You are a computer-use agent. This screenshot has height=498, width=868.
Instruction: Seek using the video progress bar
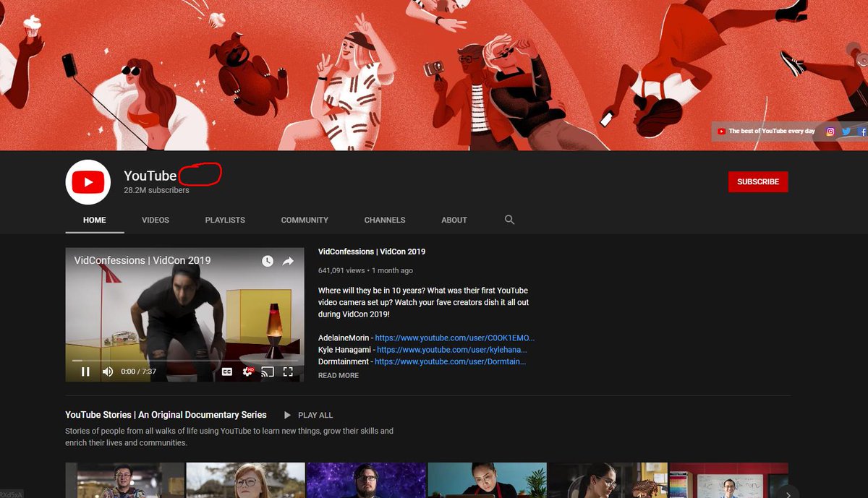pyautogui.click(x=184, y=360)
